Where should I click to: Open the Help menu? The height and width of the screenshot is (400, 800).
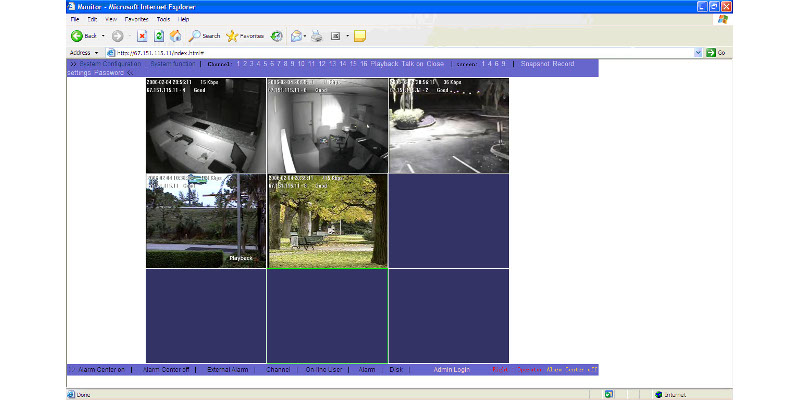pos(183,19)
